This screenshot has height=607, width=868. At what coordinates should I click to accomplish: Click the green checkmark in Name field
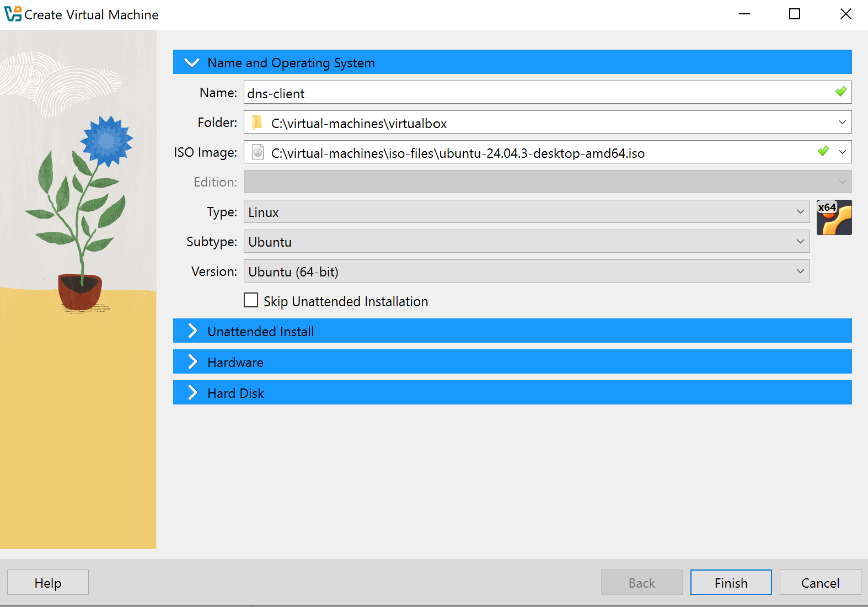(x=840, y=92)
